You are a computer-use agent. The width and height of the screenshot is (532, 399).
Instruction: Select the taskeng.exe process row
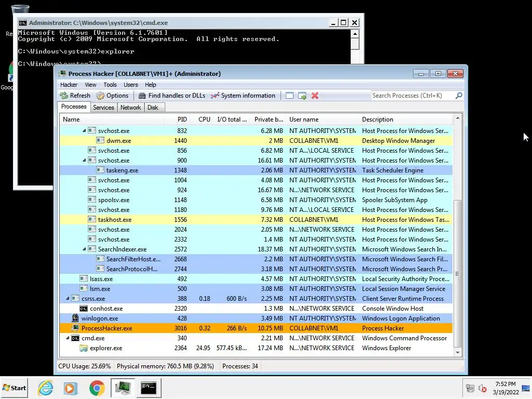[256, 170]
